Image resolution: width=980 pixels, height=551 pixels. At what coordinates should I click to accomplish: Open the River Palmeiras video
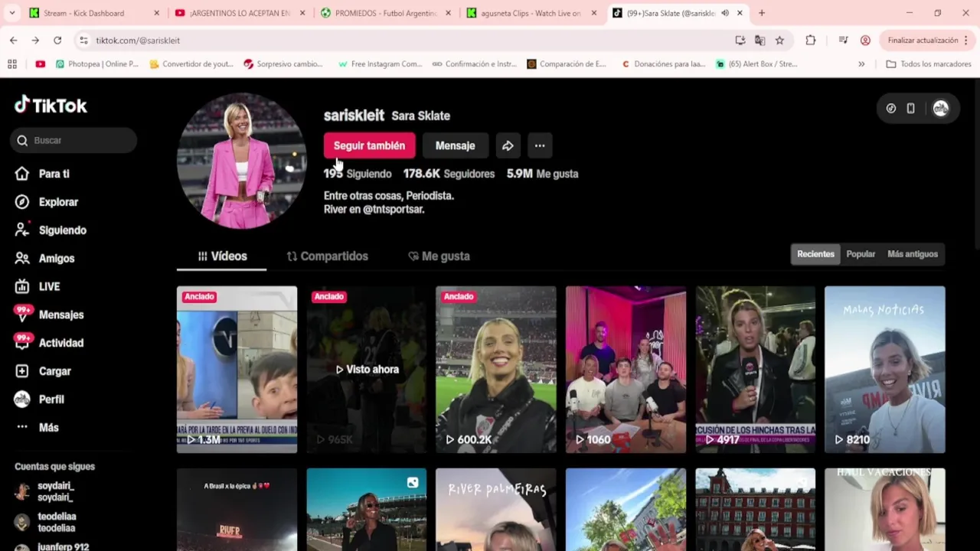tap(495, 510)
